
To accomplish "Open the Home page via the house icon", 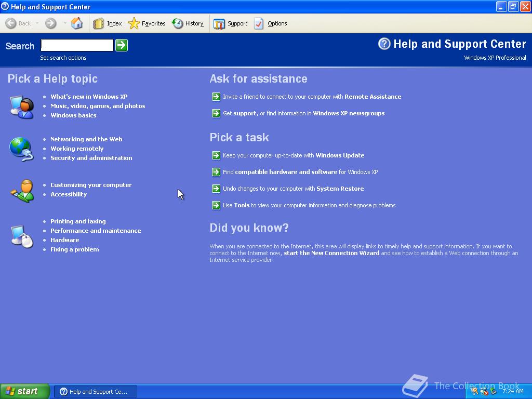I will pos(77,23).
